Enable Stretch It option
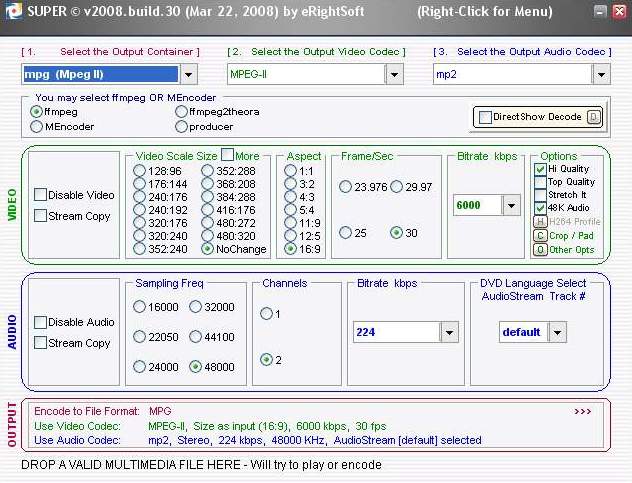 point(540,195)
